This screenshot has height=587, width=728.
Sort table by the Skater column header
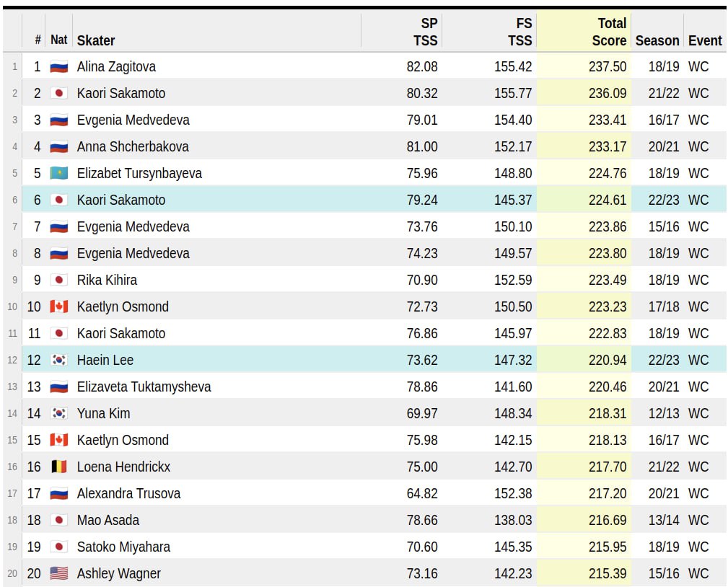click(96, 40)
